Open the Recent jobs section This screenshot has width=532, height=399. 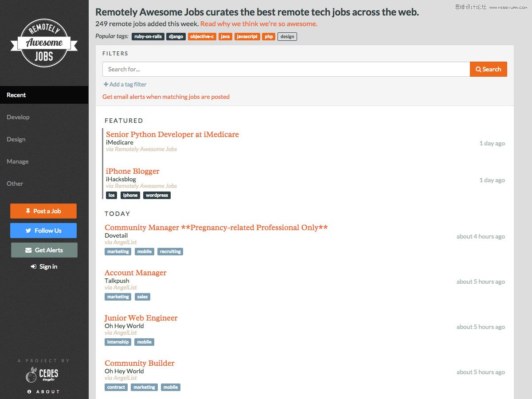coord(44,95)
